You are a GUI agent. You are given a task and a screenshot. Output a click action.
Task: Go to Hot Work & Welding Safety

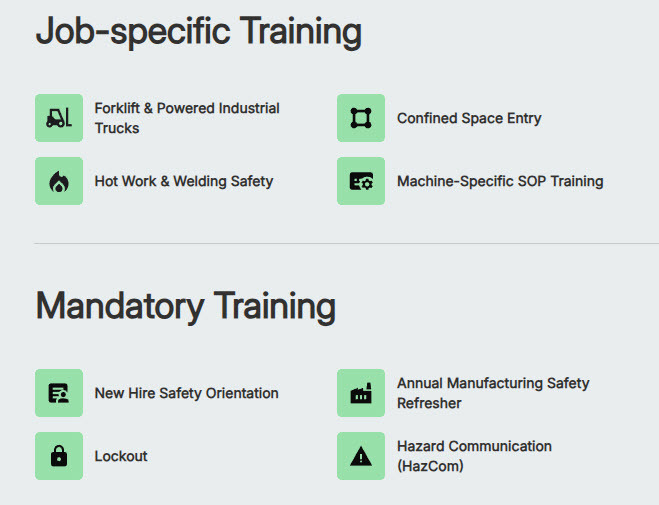184,181
